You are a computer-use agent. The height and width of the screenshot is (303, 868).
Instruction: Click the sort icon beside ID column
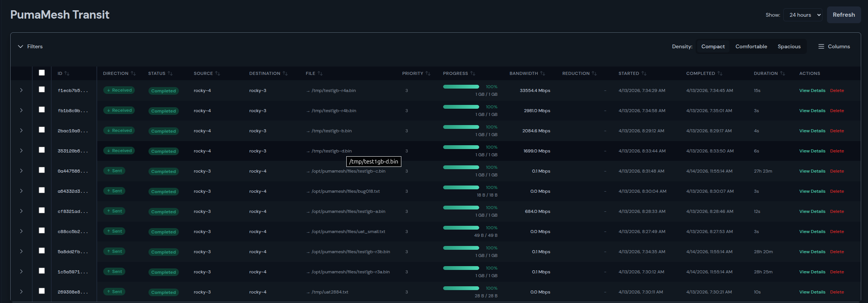[x=67, y=73]
